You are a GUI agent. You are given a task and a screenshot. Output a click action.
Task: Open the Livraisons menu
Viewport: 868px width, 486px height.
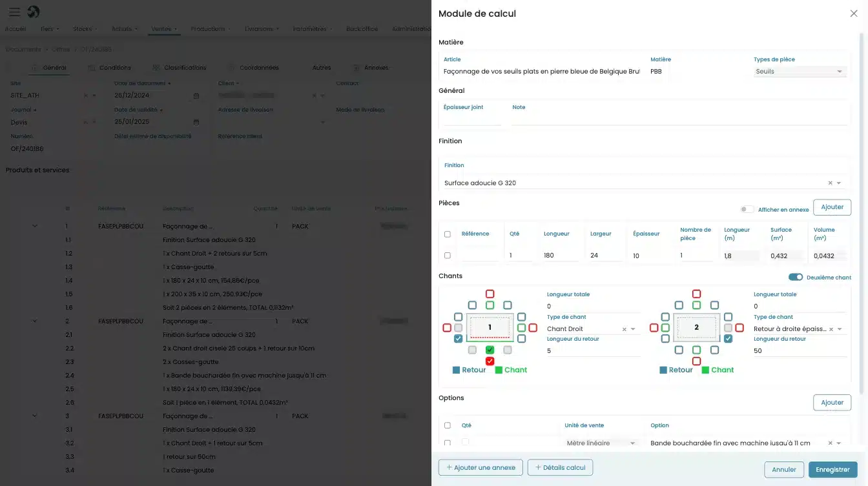[x=262, y=29]
